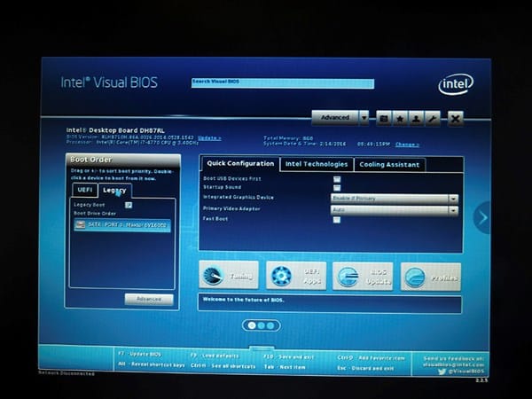Viewport: 532px width, 399px height.
Task: Click the star favorites toolbar icon
Action: pyautogui.click(x=400, y=119)
